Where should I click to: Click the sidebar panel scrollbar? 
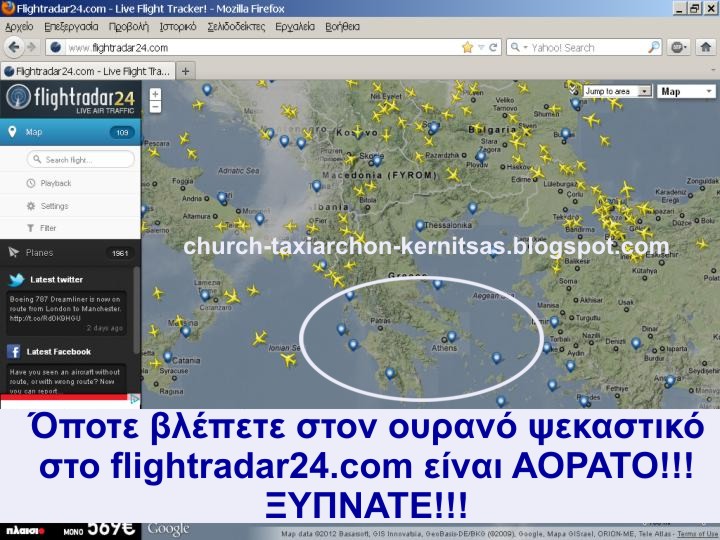[136, 312]
